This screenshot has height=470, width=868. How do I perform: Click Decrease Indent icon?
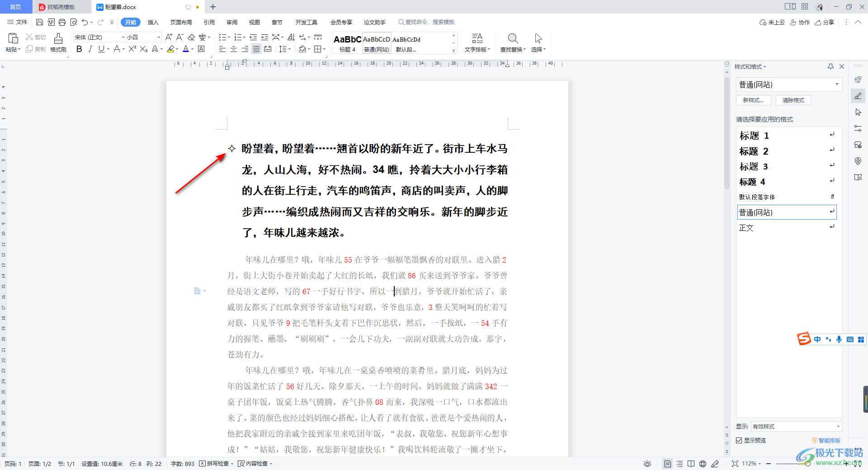(253, 37)
